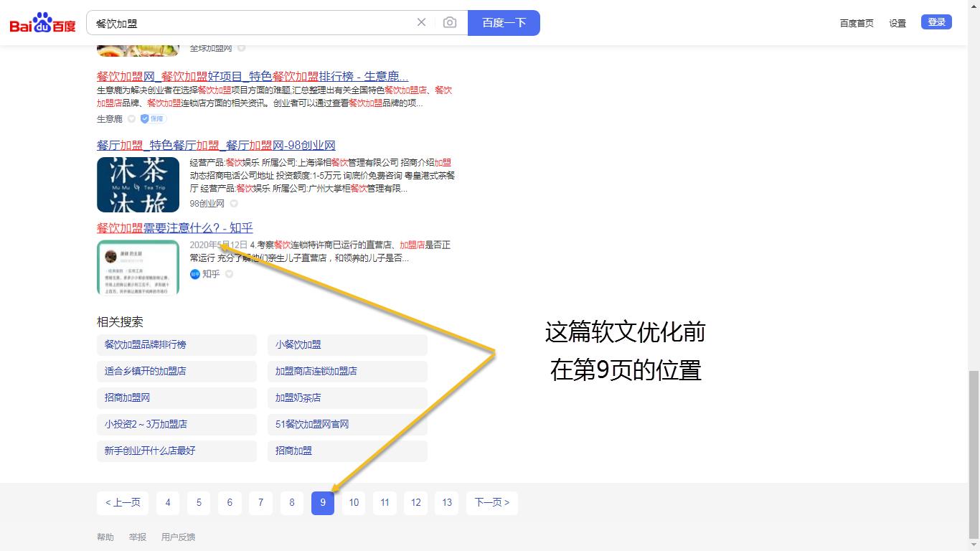This screenshot has width=980, height=551.
Task: Go to page 10 of results
Action: 354,503
